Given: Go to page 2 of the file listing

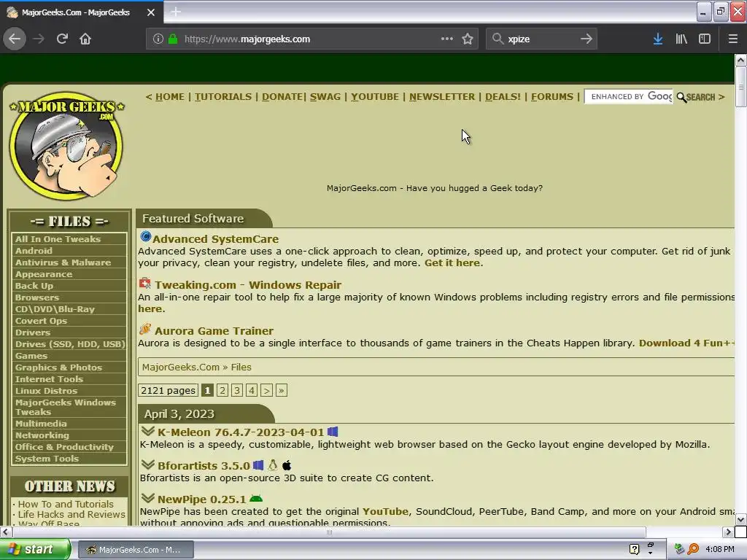Looking at the screenshot, I should click(222, 391).
